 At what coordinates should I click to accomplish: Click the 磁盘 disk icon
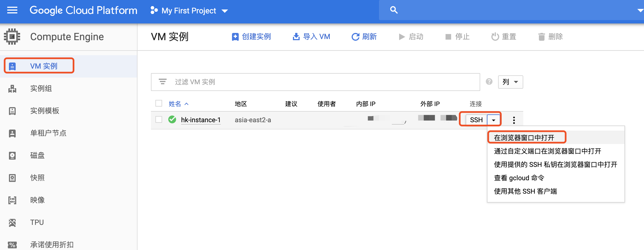point(12,155)
